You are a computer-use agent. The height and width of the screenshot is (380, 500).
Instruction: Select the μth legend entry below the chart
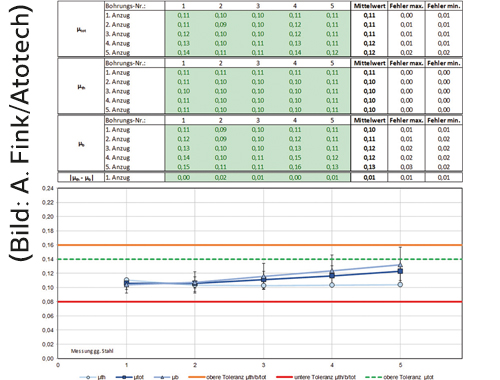pos(92,377)
